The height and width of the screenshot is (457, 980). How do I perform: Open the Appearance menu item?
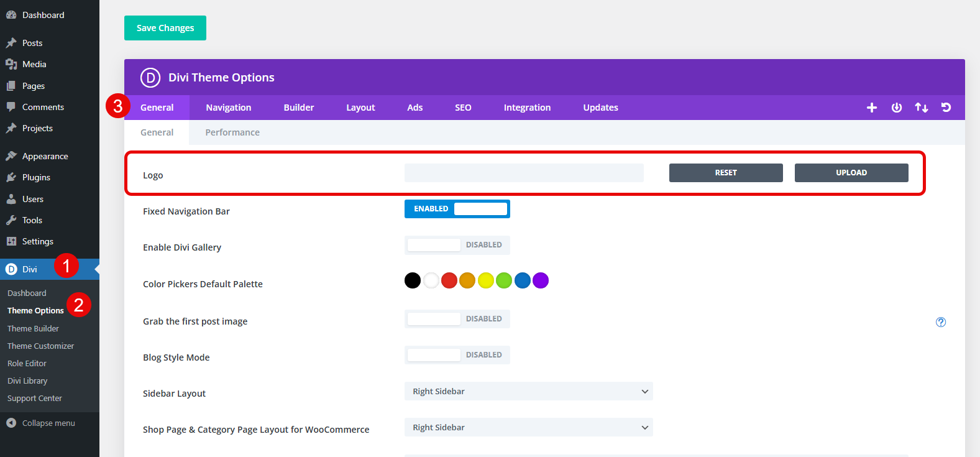coord(50,156)
